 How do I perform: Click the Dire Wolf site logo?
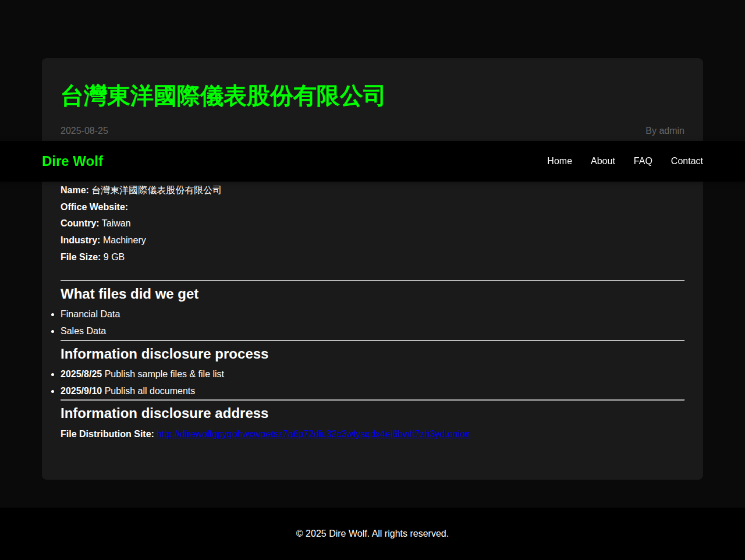[x=72, y=161]
